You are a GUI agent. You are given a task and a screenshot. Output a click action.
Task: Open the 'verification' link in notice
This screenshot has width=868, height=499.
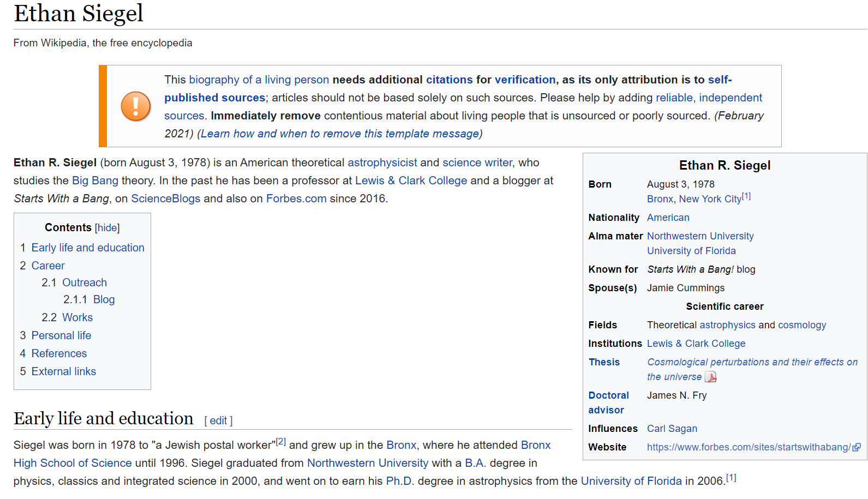525,80
